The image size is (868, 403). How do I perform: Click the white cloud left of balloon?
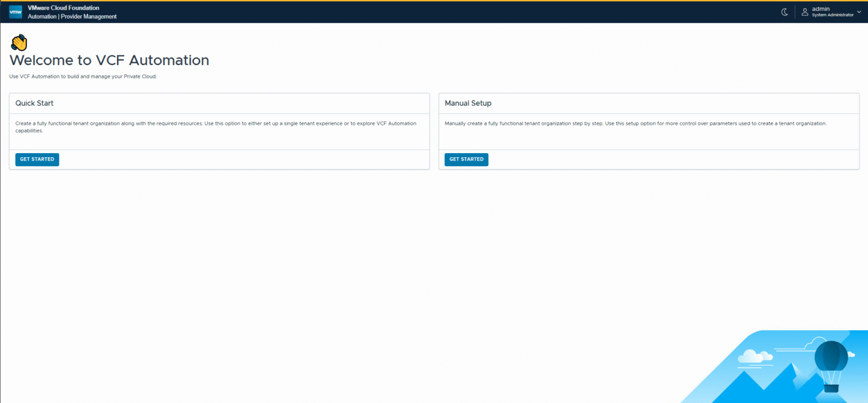(x=754, y=356)
